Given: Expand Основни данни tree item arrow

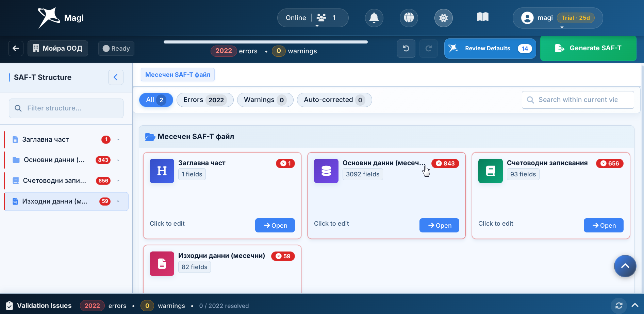Looking at the screenshot, I should 118,160.
